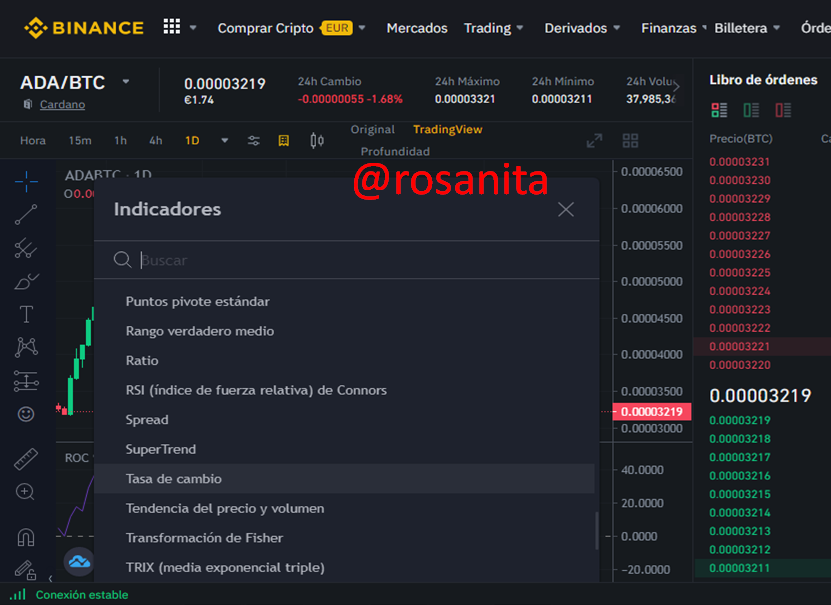Select the 15m interval
The width and height of the screenshot is (831, 605).
[80, 140]
